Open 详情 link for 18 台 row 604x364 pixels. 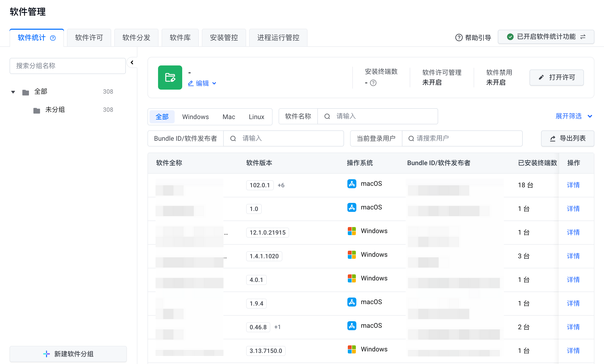(573, 185)
